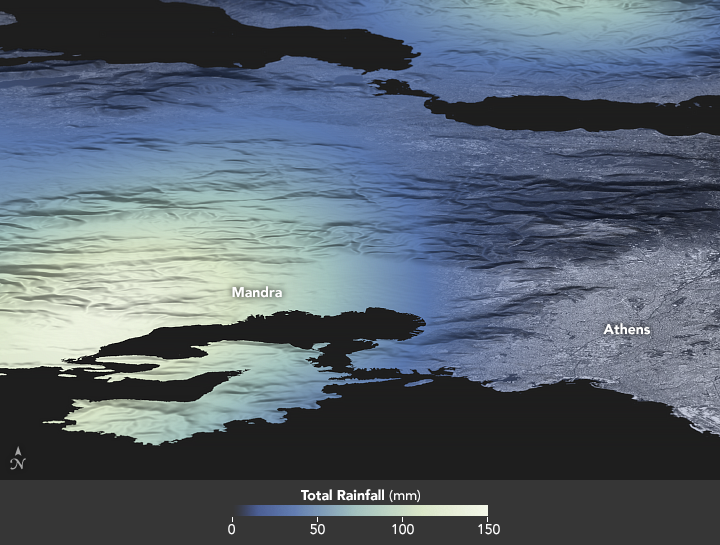This screenshot has width=720, height=545.
Task: Click the Total Rainfall legend title
Action: coord(343,495)
